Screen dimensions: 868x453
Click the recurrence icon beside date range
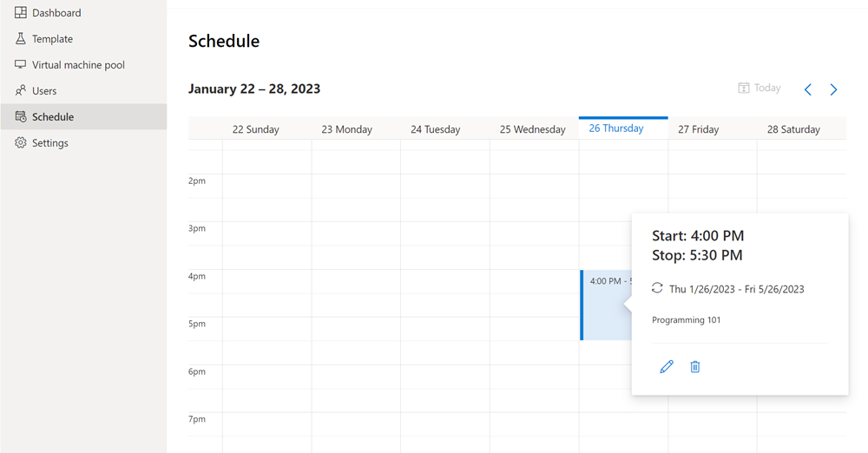(657, 288)
